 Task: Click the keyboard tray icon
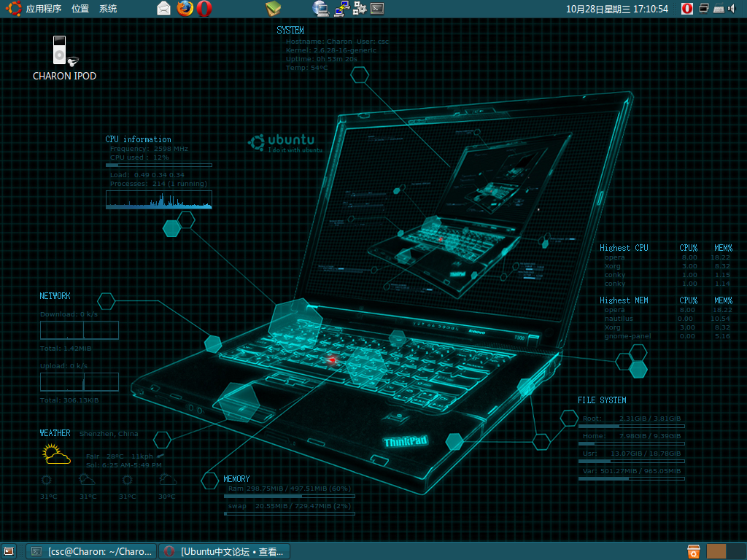click(x=719, y=9)
